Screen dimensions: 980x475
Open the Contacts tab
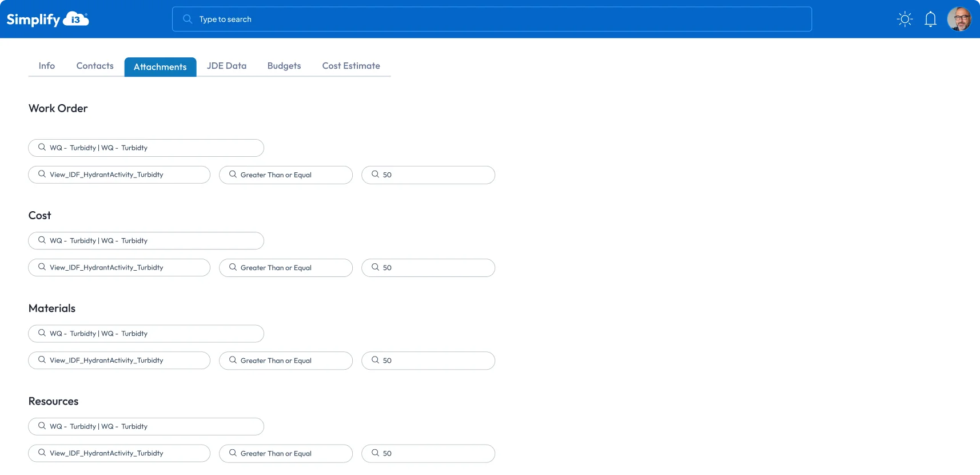[x=95, y=66]
